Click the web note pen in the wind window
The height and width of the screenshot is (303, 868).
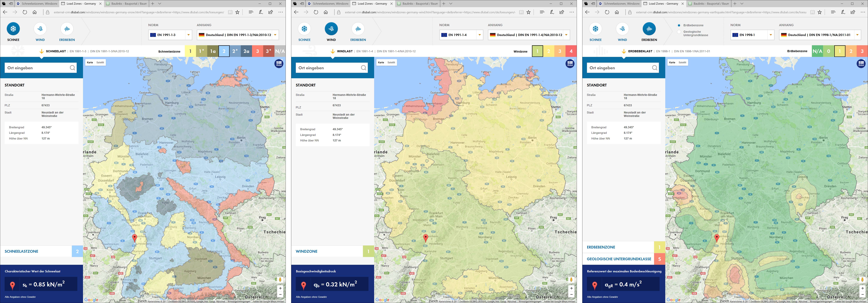[552, 12]
